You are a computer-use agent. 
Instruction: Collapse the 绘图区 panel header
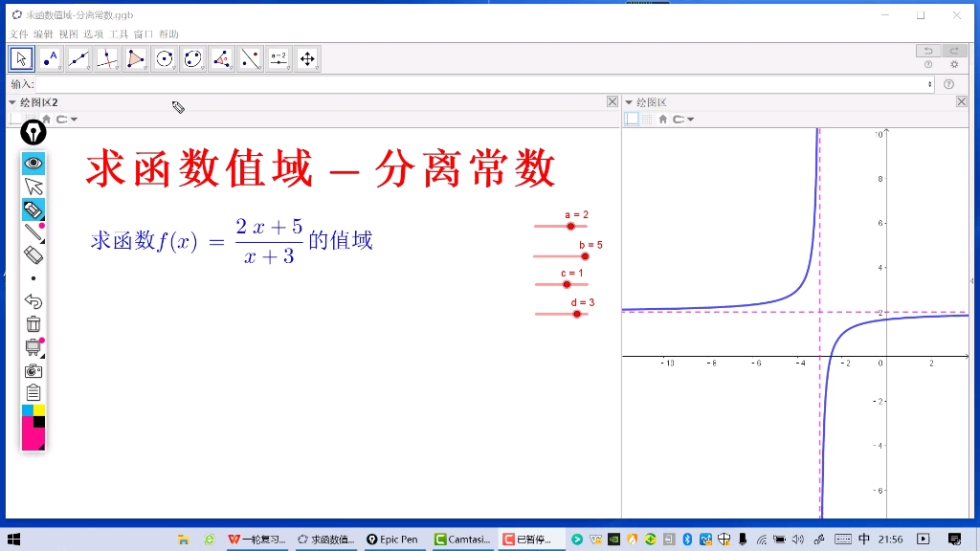[629, 101]
